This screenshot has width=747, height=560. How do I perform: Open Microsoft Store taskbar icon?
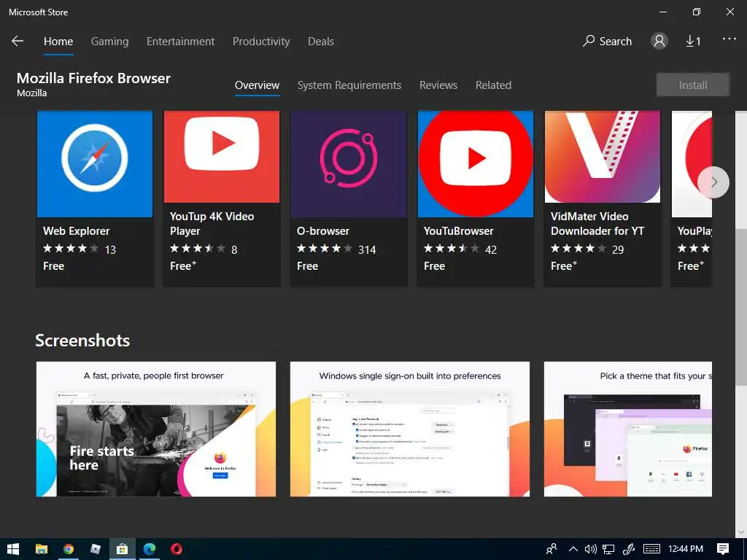pos(123,549)
